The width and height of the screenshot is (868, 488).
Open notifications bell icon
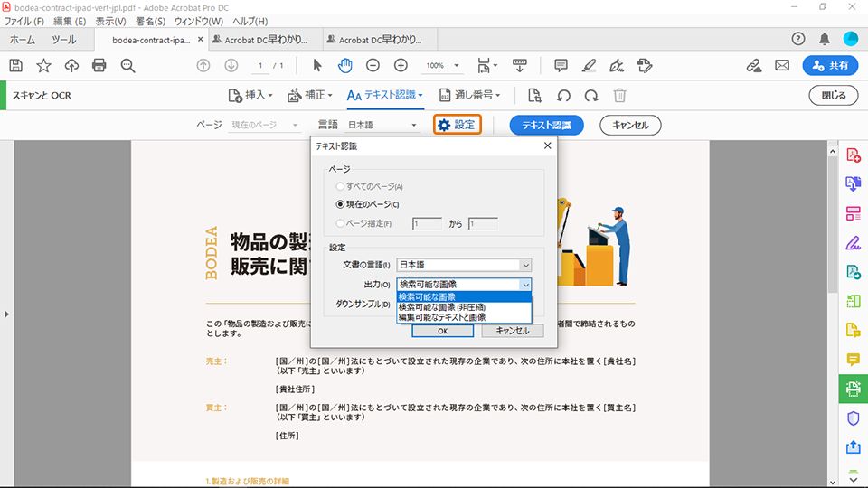point(825,39)
